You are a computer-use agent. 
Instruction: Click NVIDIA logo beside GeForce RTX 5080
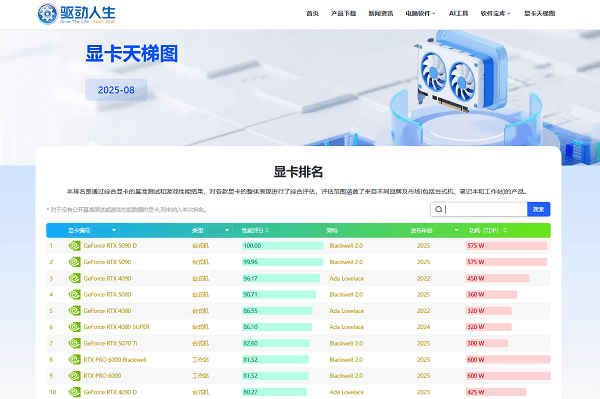click(74, 295)
